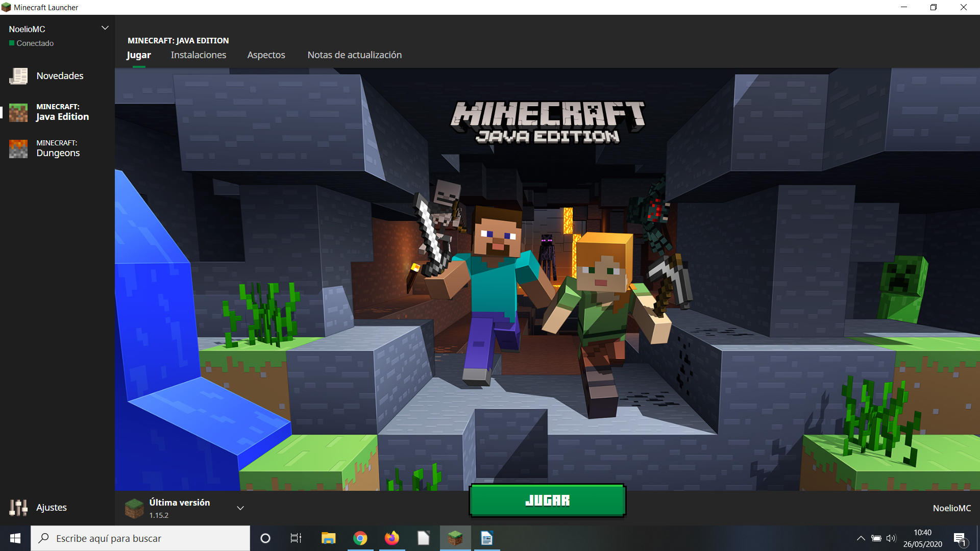Open the Novedades news icon
Viewport: 980px width, 551px height.
[18, 76]
